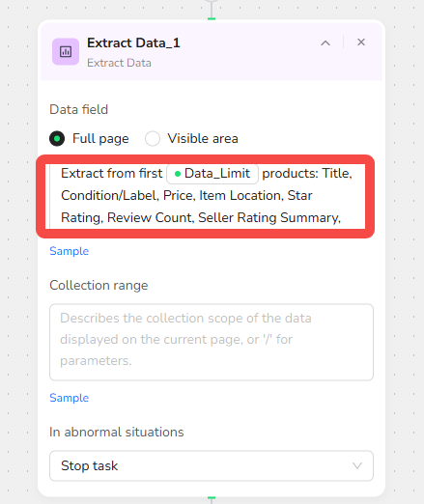Click the bottom green output connector
The image size is (424, 504).
pyautogui.click(x=212, y=497)
